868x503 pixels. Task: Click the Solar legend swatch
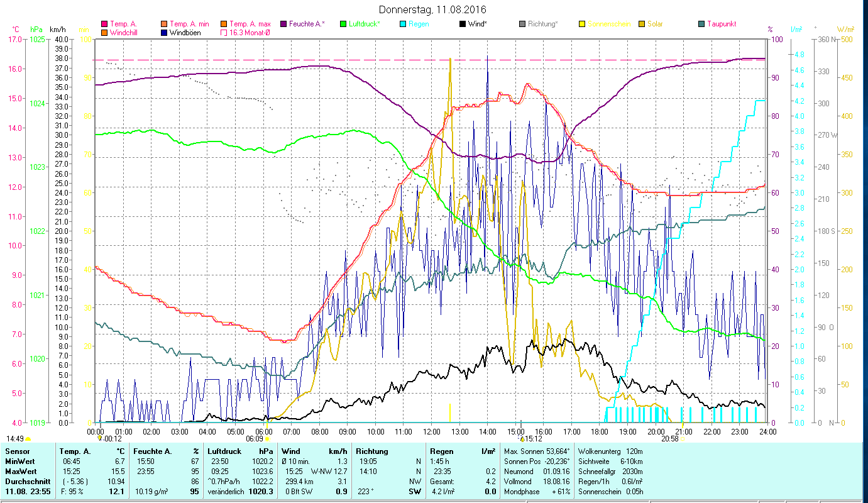click(x=642, y=24)
